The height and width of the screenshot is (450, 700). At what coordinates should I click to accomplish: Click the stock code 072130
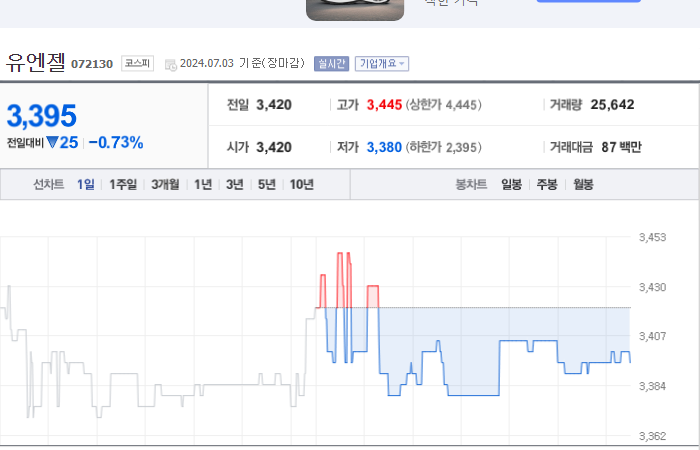click(92, 64)
